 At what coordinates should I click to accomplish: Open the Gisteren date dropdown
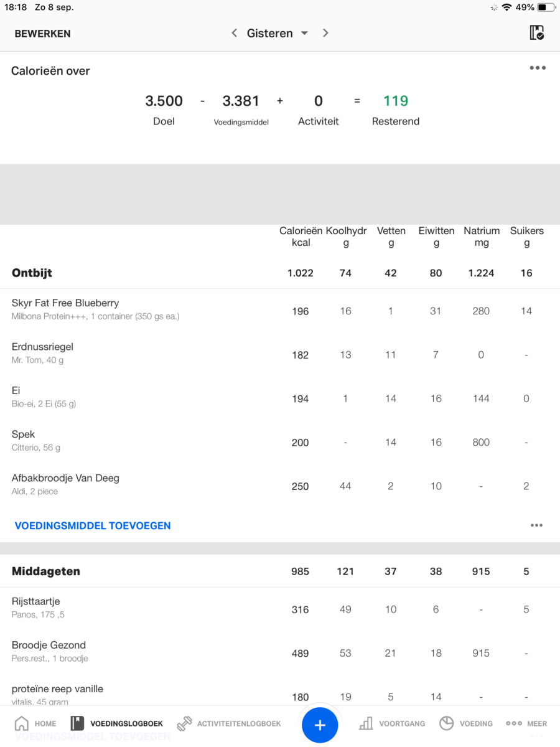coord(278,33)
